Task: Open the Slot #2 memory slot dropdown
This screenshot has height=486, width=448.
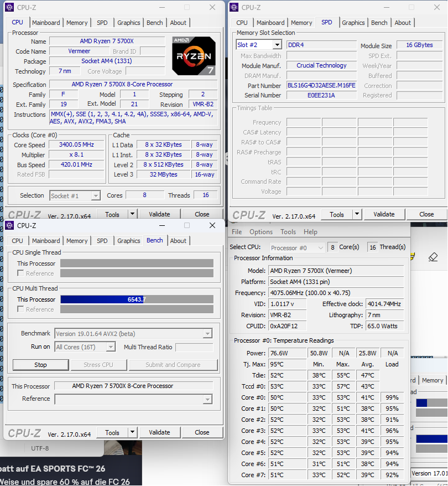Action: (x=278, y=45)
